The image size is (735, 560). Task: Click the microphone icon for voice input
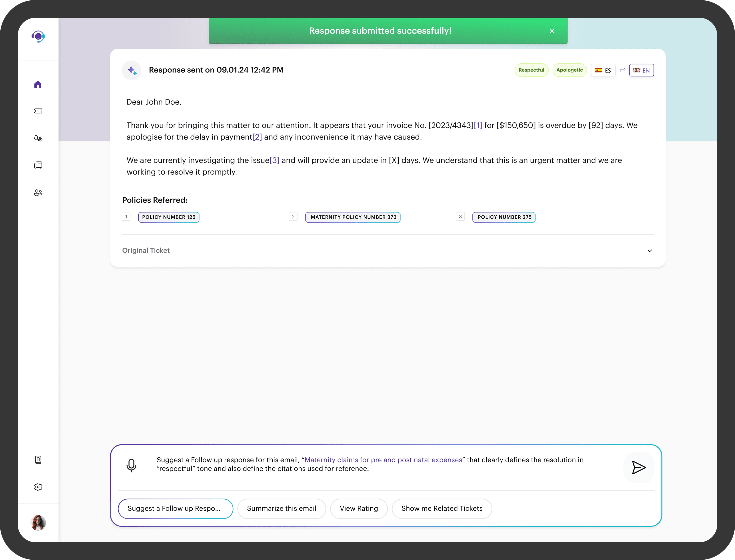click(131, 466)
